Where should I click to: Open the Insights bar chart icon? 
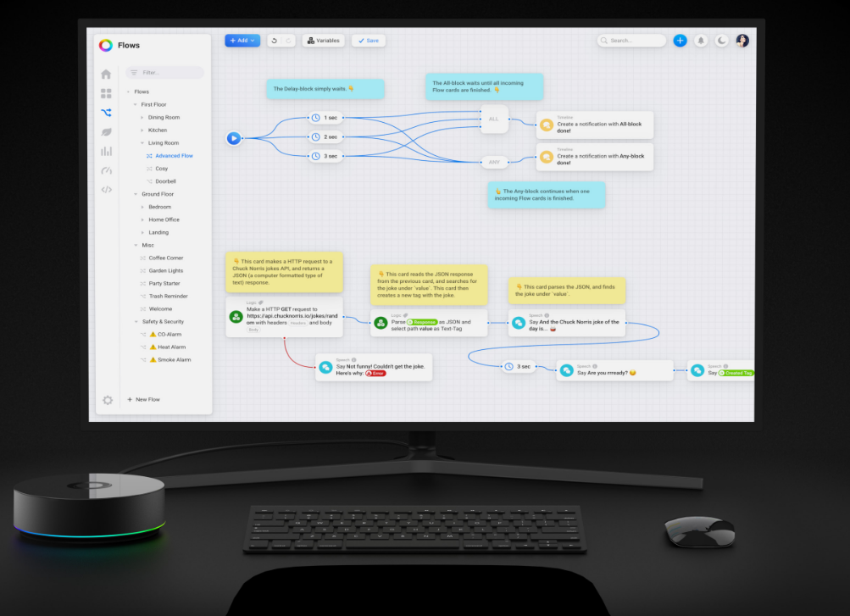(x=106, y=151)
